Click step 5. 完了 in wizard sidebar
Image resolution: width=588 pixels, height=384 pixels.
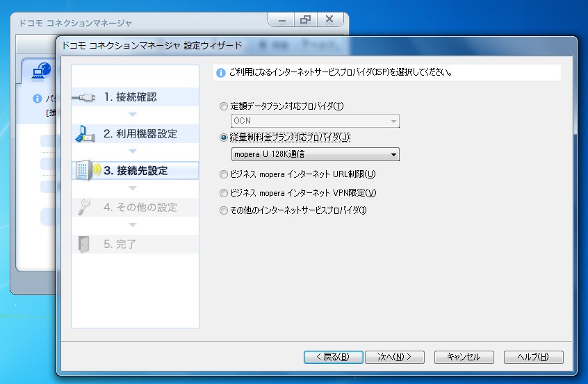coord(135,244)
